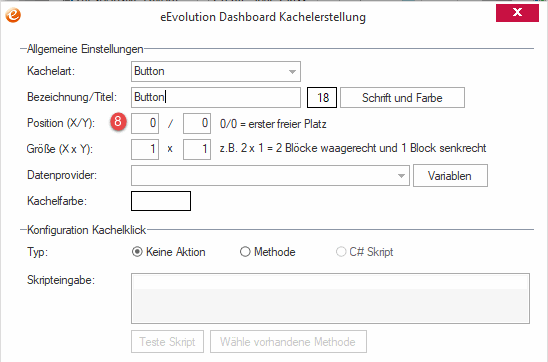The image size is (548, 362).
Task: Click the font size field showing 18
Action: click(x=322, y=97)
